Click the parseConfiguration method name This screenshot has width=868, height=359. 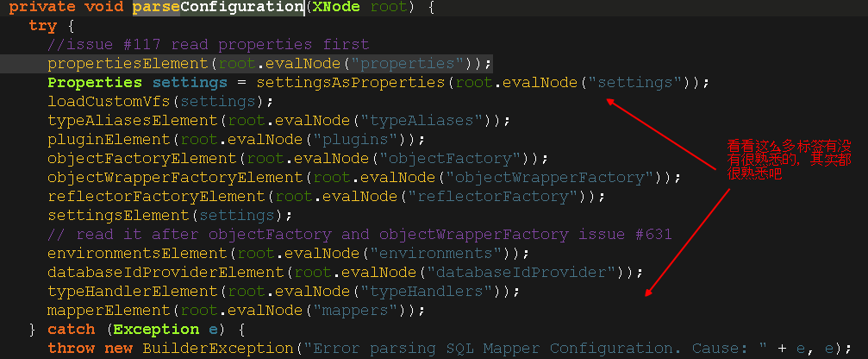pos(218,8)
